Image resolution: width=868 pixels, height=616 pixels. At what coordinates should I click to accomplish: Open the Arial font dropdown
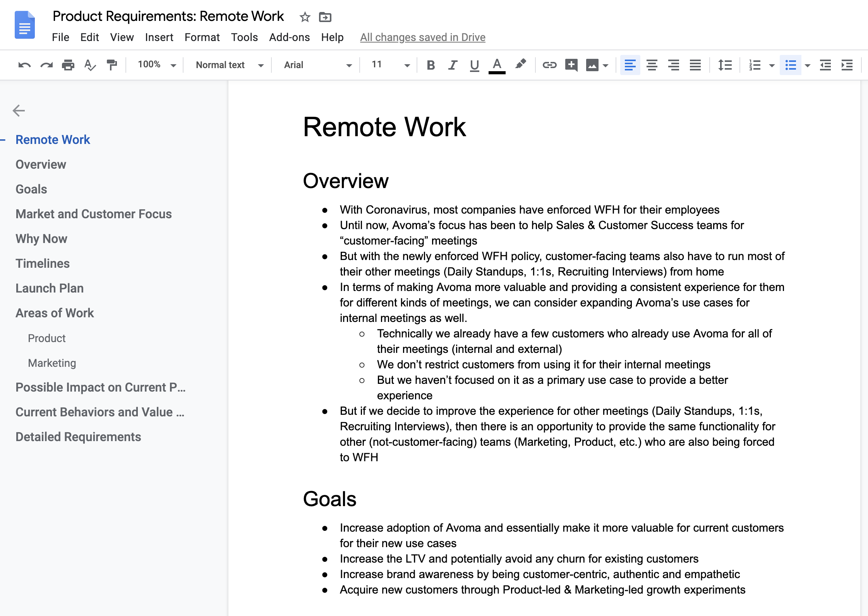click(x=318, y=65)
